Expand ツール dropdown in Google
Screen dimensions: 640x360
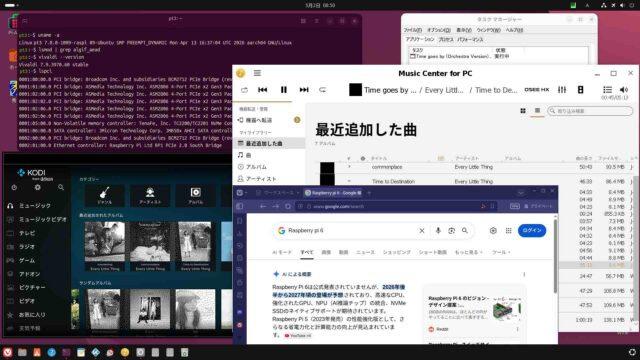click(x=501, y=252)
